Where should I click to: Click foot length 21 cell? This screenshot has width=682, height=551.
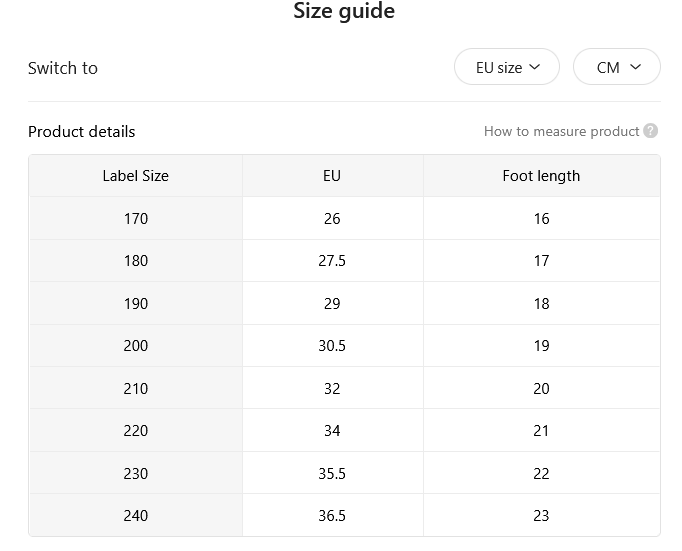coord(542,430)
